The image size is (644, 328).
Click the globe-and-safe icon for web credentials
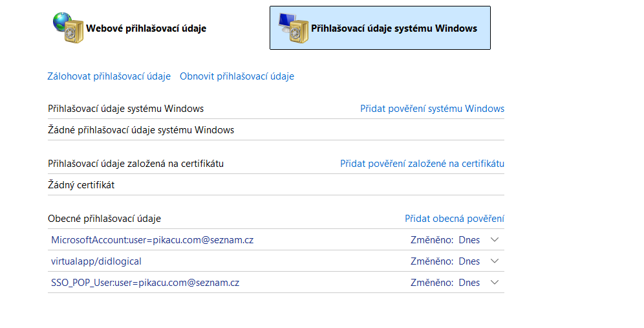68,28
